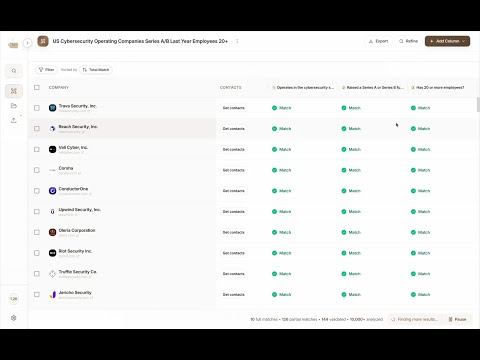The width and height of the screenshot is (480, 360).
Task: Get contacts for Jericho Security
Action: point(233,294)
